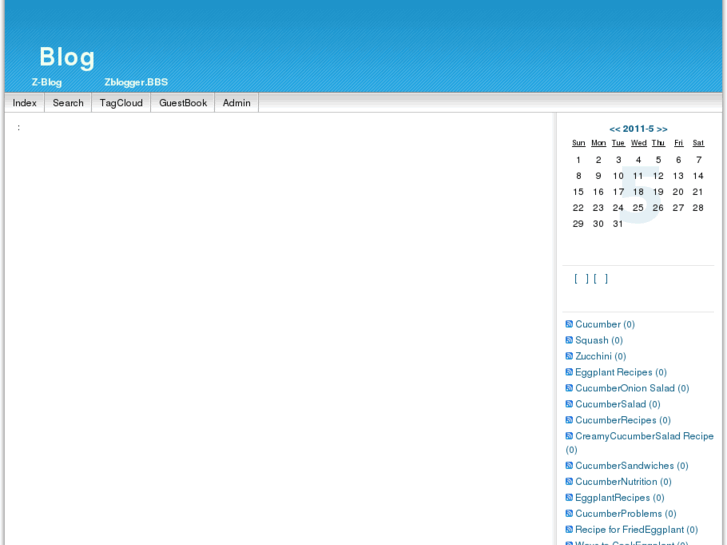Click the Blog title heading
This screenshot has height=545, width=727.
point(67,57)
